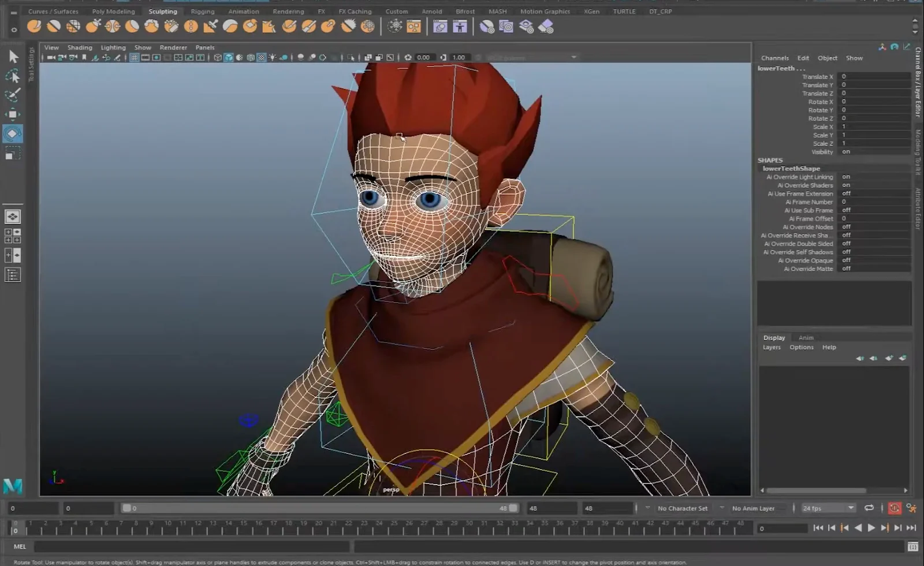Toggle loop playback mode
Viewport: 924px width, 566px height.
(x=869, y=508)
